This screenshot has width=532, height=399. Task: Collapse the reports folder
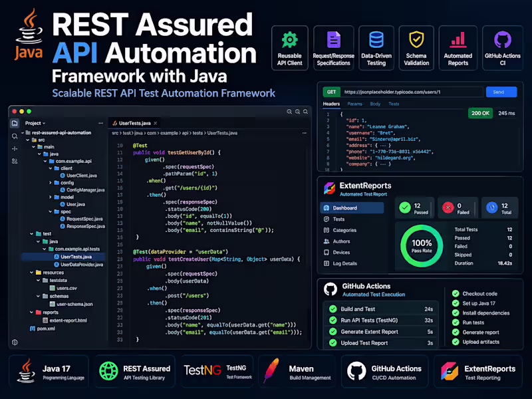pos(31,312)
